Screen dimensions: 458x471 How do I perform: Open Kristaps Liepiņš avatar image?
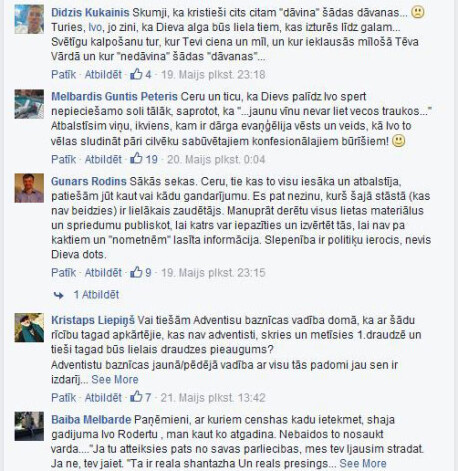pyautogui.click(x=29, y=327)
